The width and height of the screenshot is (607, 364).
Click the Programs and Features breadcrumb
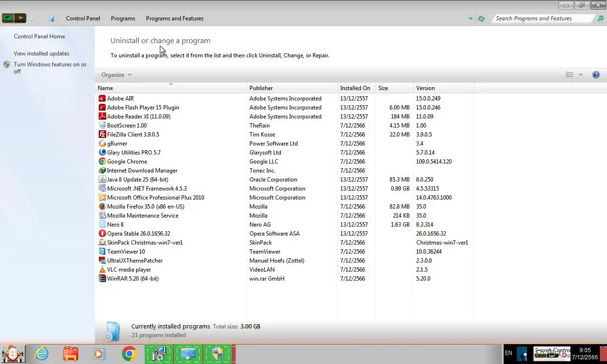pyautogui.click(x=175, y=18)
